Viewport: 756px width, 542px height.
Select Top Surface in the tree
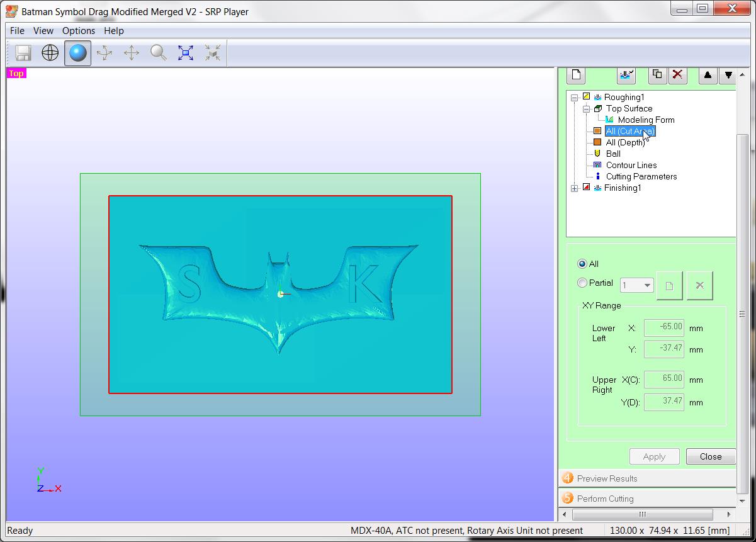click(629, 108)
